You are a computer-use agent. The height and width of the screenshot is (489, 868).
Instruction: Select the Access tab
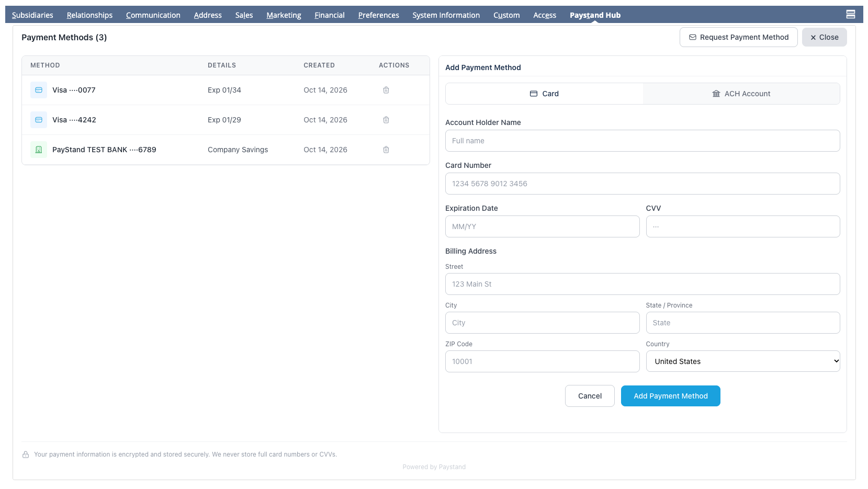click(545, 15)
